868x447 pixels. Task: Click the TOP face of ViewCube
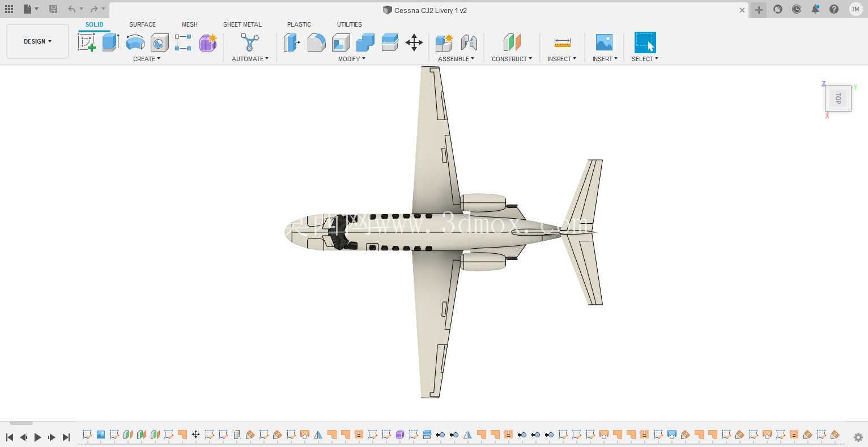(838, 99)
